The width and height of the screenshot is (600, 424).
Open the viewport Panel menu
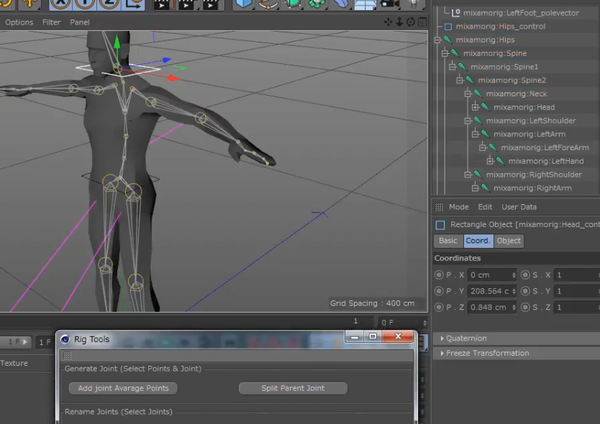coord(80,22)
